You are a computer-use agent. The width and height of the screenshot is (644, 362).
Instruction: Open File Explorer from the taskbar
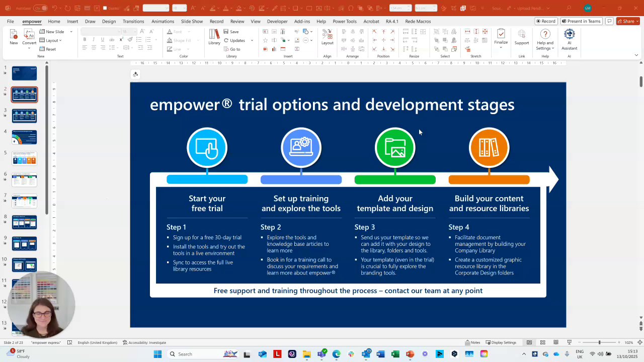tap(306, 354)
